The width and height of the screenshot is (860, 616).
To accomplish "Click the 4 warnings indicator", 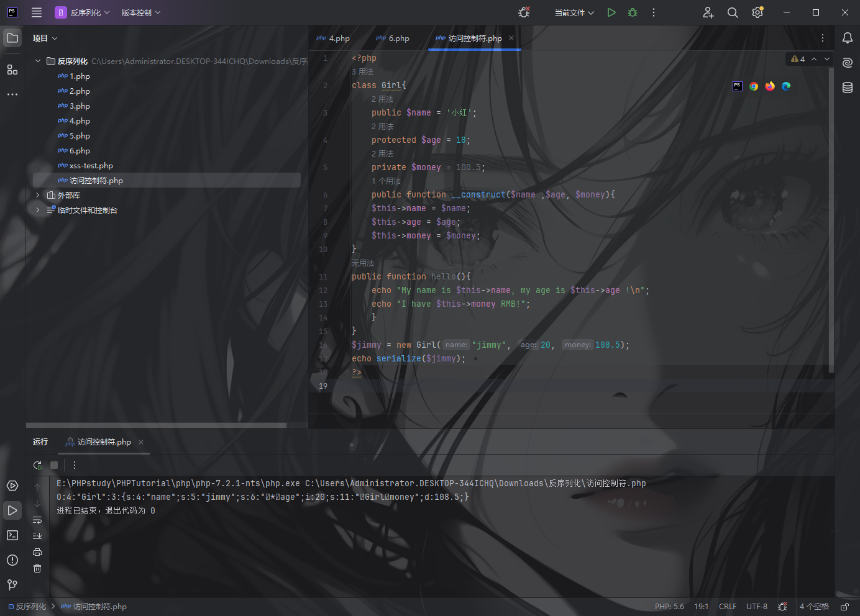I will click(798, 59).
